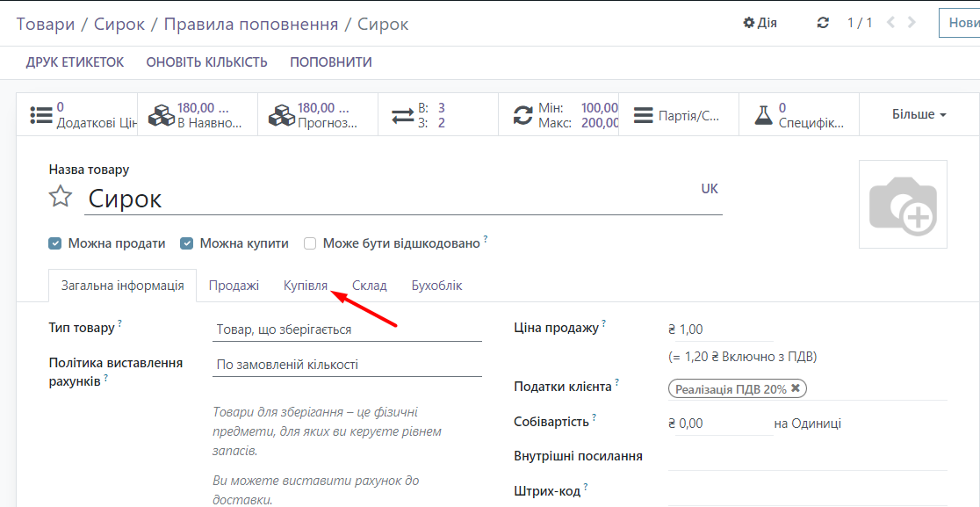Click the ДРУК ЕТИКЕТОК button

(x=75, y=62)
